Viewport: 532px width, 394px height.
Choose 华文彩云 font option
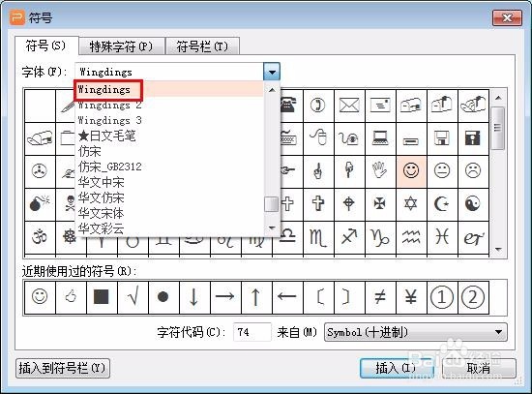[x=169, y=228]
